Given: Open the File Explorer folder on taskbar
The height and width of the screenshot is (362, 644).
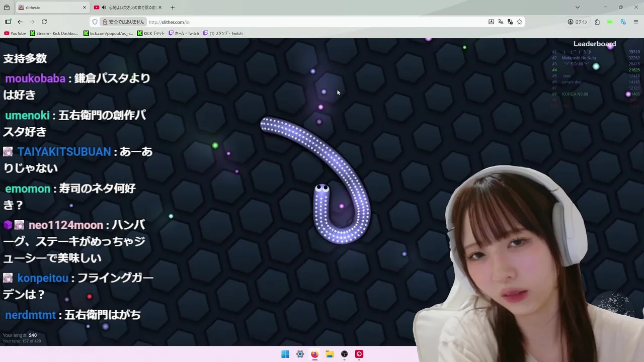Looking at the screenshot, I should 330,354.
